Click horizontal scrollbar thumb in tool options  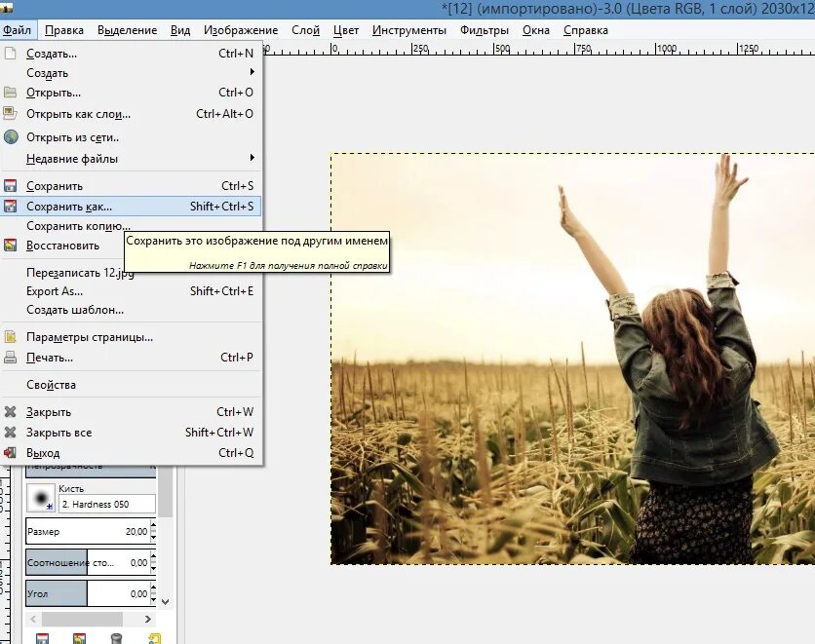(x=82, y=619)
